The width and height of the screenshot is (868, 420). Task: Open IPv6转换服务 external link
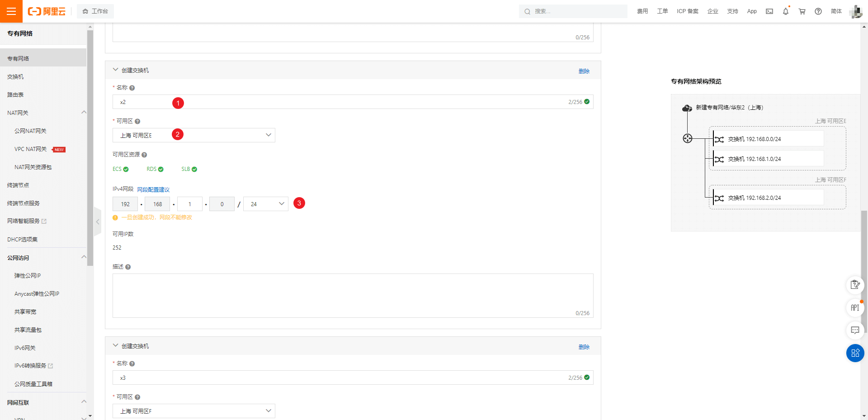33,366
